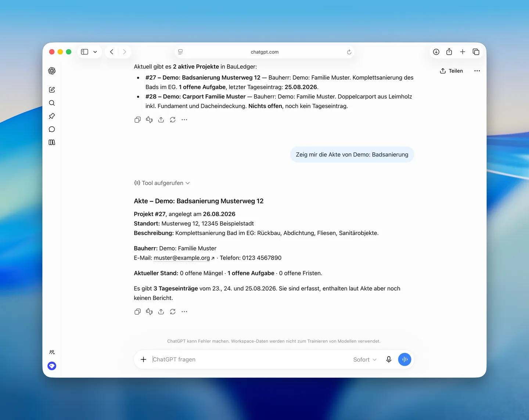The height and width of the screenshot is (420, 529).
Task: Open new Safari tab with plus
Action: pos(463,52)
